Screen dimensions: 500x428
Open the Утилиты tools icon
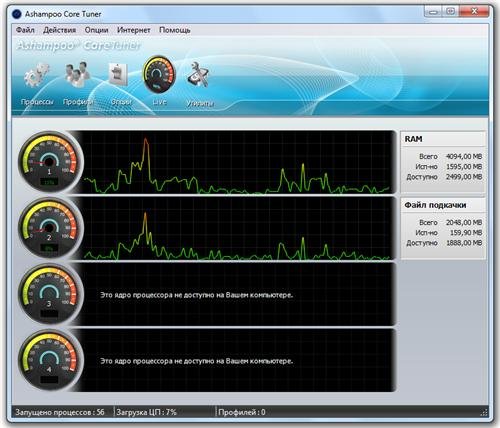click(198, 74)
